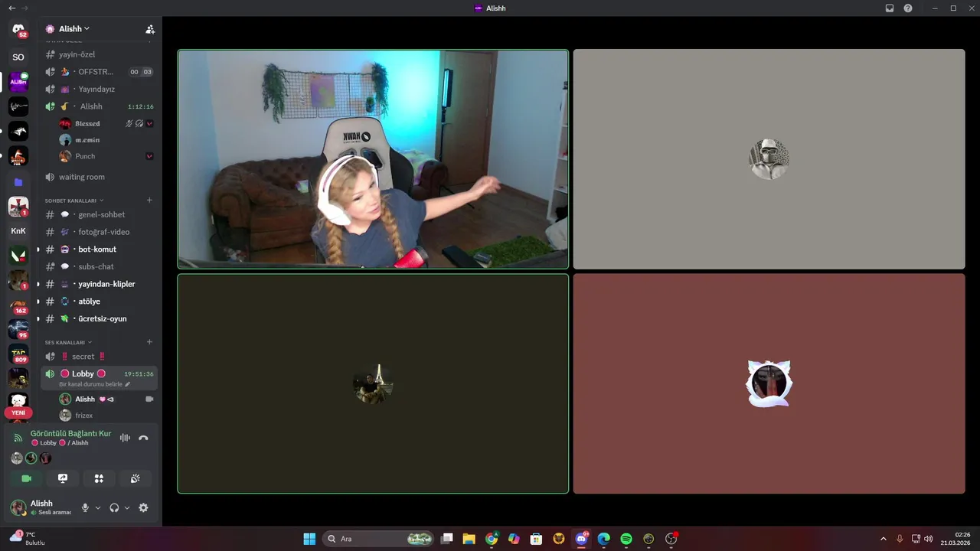Open the KnK server in sidebar

coord(18,230)
